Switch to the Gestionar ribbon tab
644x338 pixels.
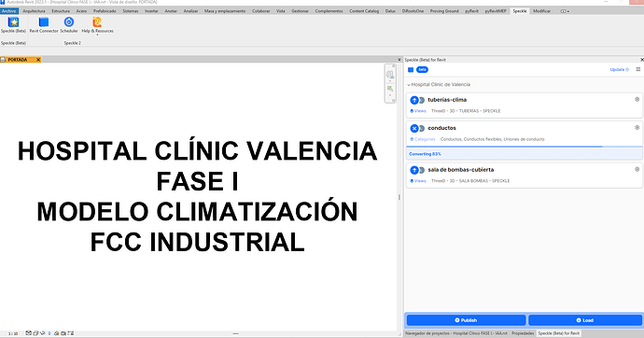pyautogui.click(x=300, y=11)
